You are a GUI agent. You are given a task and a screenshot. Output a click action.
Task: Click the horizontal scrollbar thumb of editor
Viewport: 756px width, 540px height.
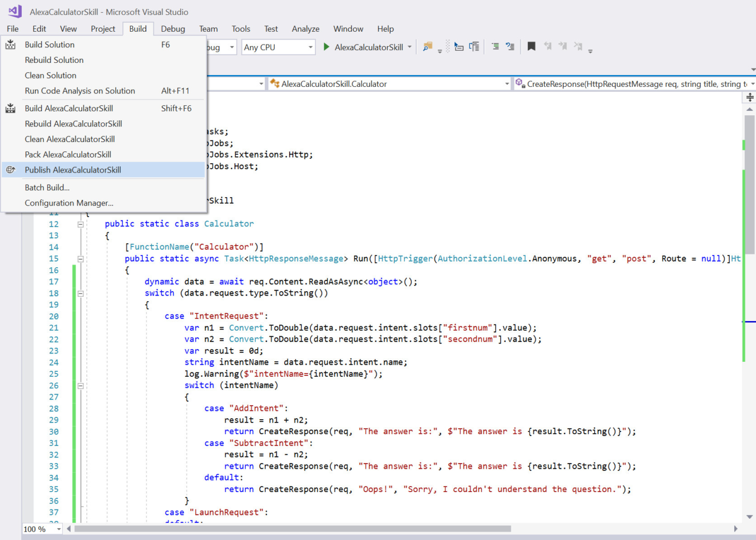pos(292,529)
